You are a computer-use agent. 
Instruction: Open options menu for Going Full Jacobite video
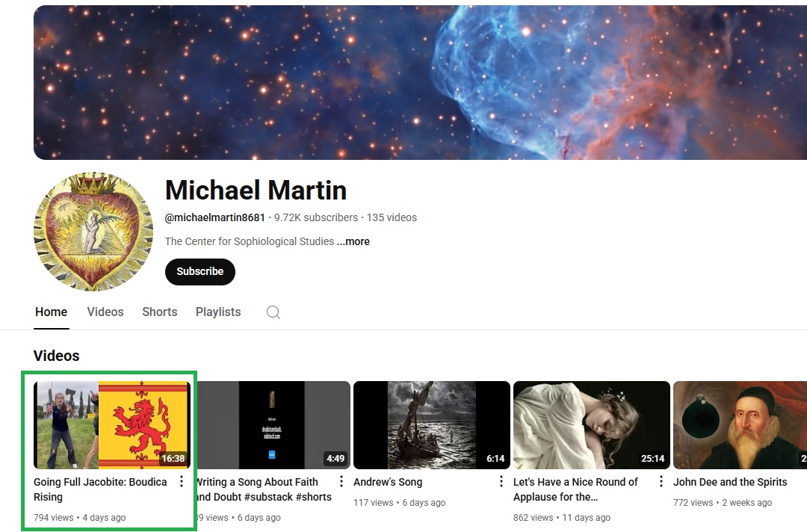[x=181, y=482]
